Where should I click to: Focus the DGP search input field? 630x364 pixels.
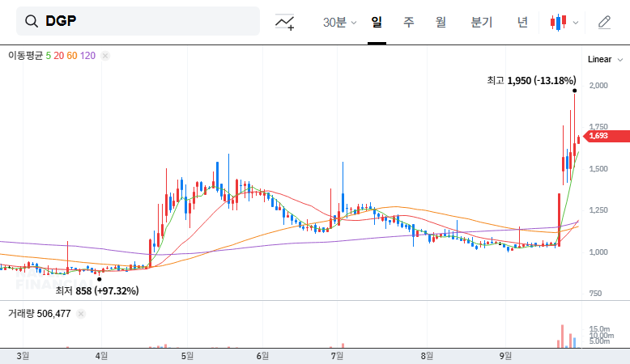point(138,21)
